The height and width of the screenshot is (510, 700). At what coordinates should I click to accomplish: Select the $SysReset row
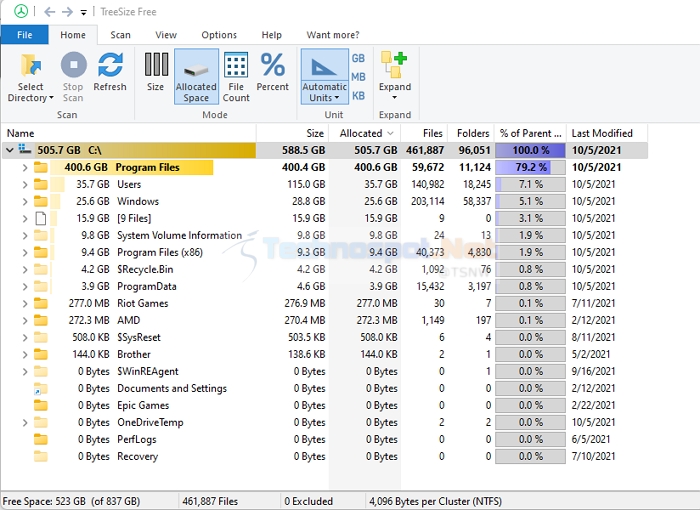[325, 338]
